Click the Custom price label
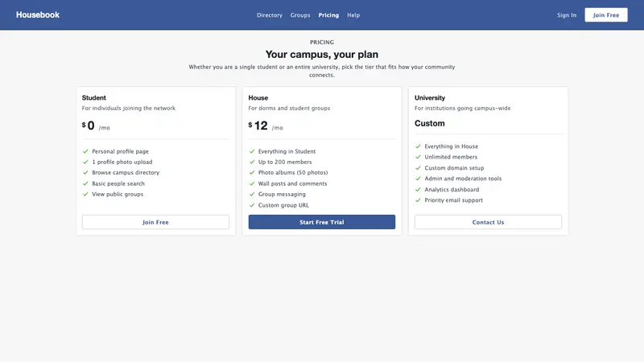The image size is (644, 362). pyautogui.click(x=429, y=124)
